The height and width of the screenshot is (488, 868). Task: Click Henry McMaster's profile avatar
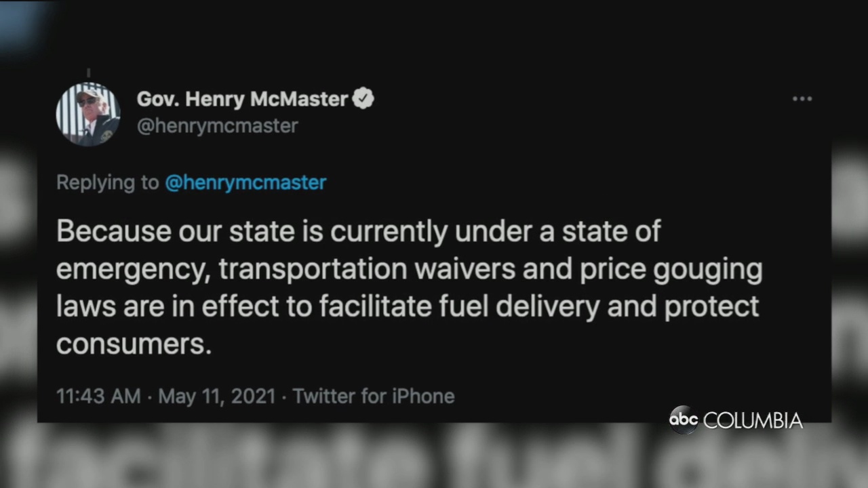pyautogui.click(x=88, y=115)
